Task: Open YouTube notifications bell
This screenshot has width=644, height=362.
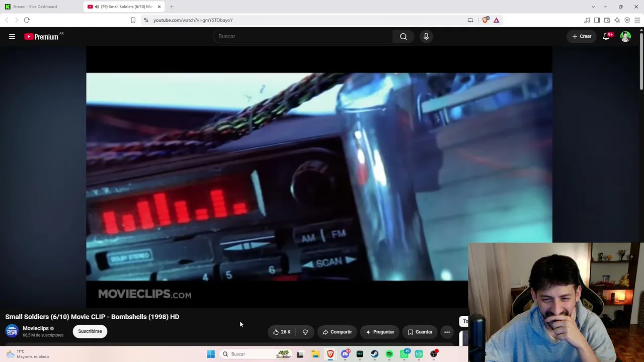Action: click(606, 36)
